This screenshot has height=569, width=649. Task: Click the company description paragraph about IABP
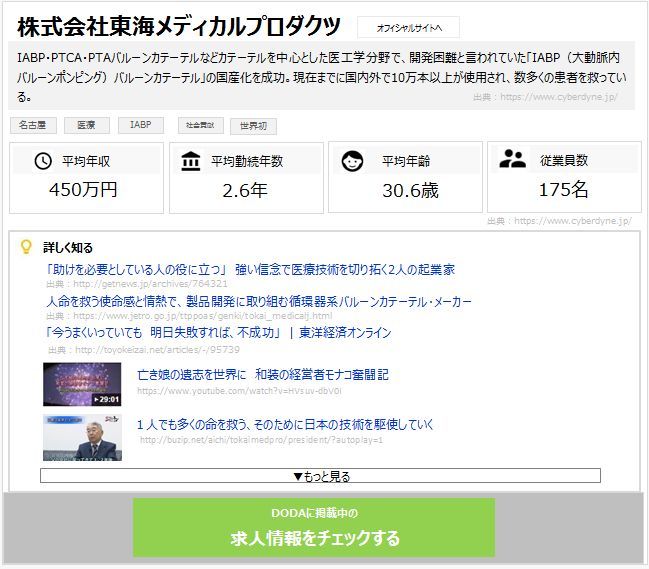(321, 77)
